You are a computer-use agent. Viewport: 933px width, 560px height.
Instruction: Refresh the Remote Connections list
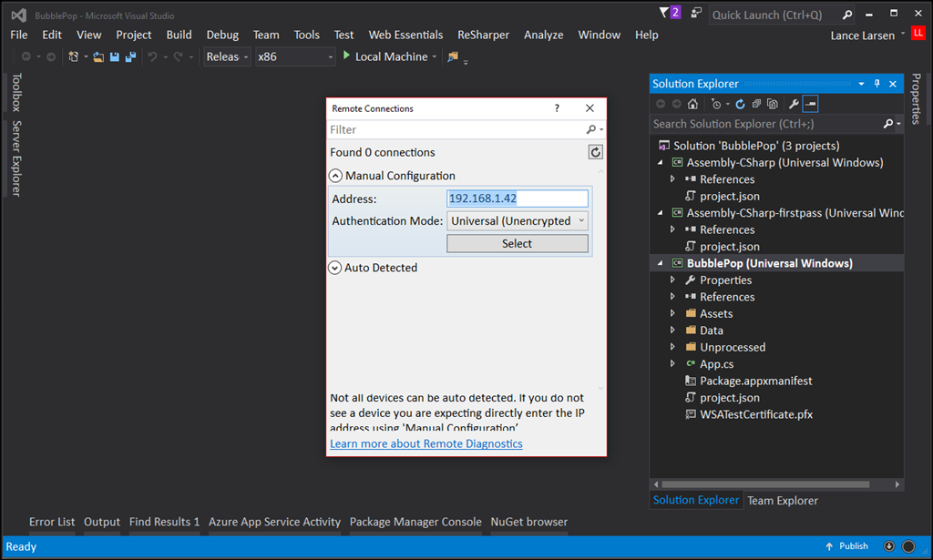pyautogui.click(x=595, y=152)
